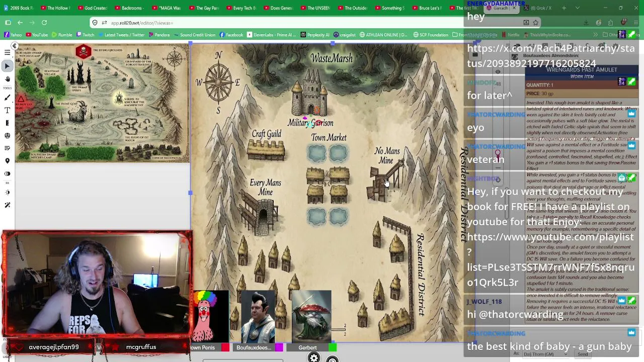Screen dimensions: 644x362
Task: Open the YouTube bookmark
Action: tap(37, 35)
